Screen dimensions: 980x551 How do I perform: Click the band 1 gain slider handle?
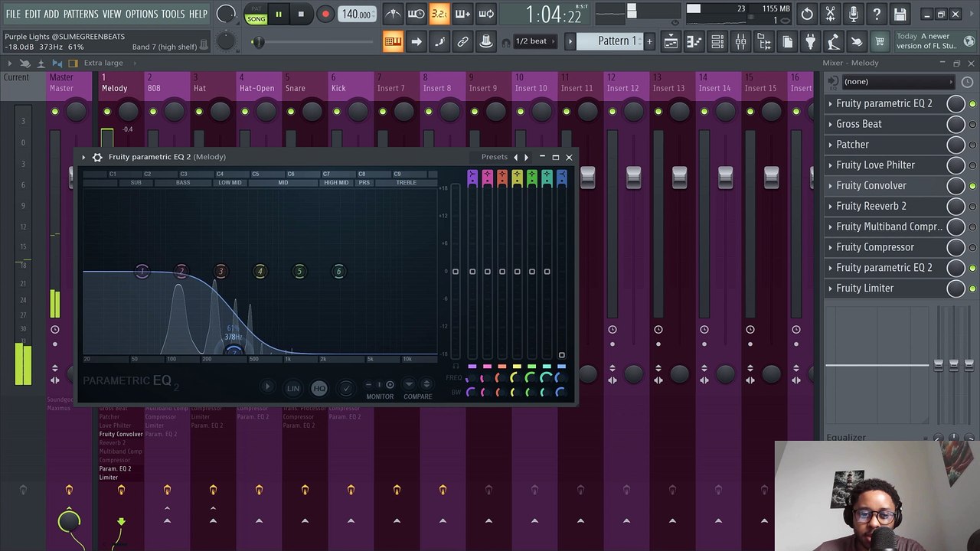tap(472, 271)
